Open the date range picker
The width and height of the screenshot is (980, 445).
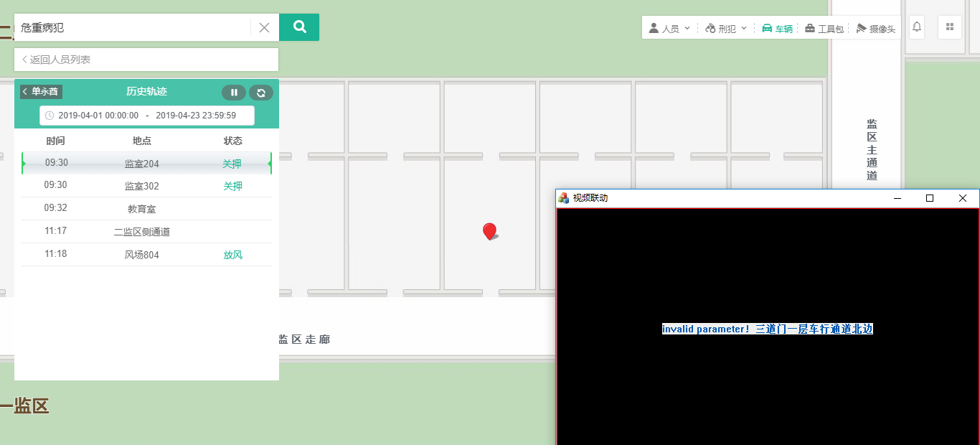(x=147, y=116)
